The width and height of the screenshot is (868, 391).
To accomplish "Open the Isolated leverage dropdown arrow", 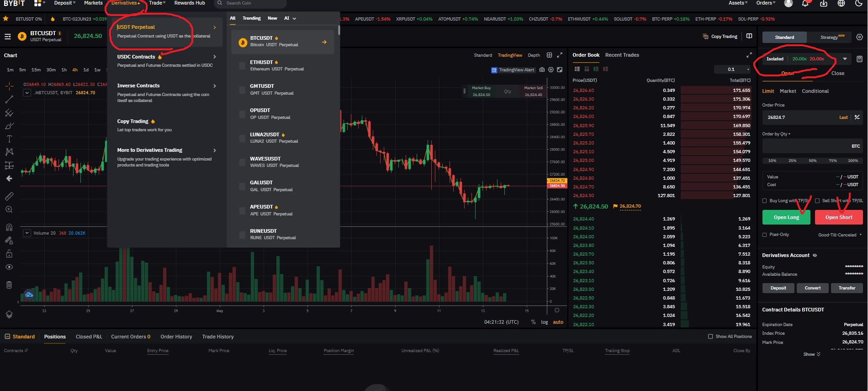I will [845, 59].
